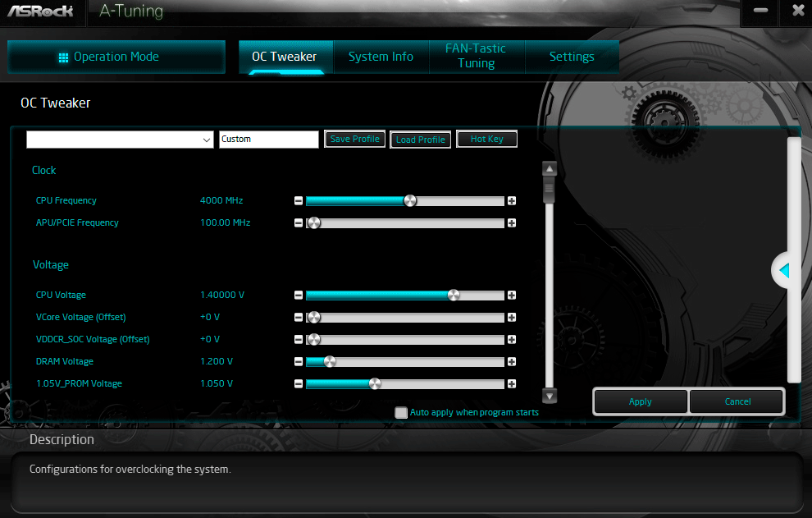Click plus icon for VDDCR_SOC Voltage
The height and width of the screenshot is (518, 812).
click(512, 340)
